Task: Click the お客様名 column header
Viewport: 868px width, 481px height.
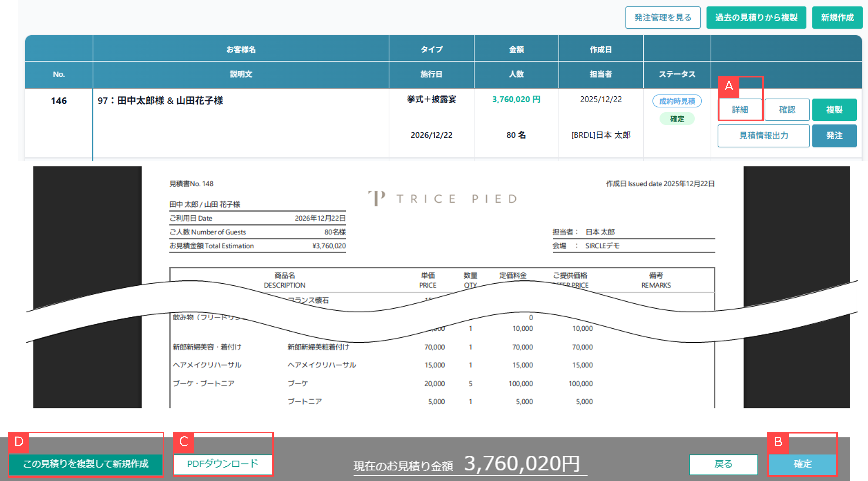Action: coord(241,49)
